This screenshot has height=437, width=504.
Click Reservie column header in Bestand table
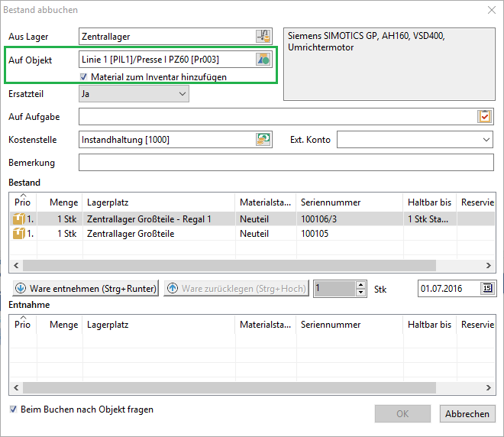(x=476, y=202)
